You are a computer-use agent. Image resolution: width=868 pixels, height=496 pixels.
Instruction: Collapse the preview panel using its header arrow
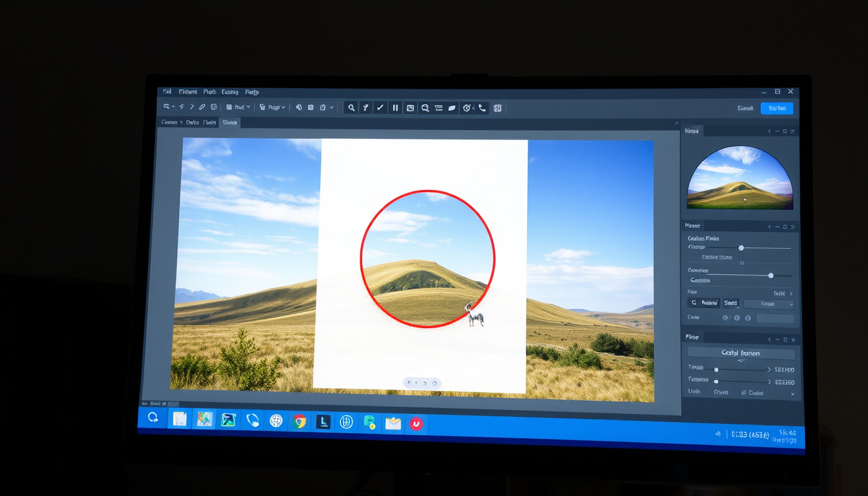(769, 131)
